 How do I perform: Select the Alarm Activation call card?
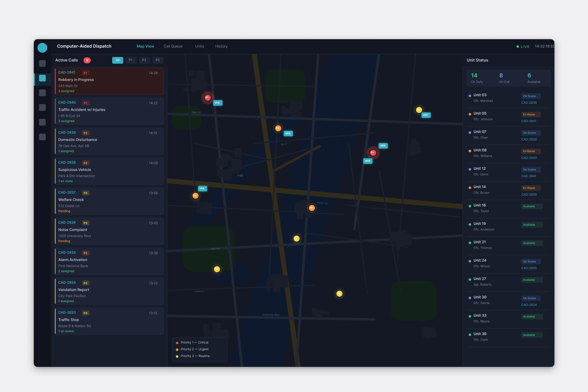(x=109, y=261)
